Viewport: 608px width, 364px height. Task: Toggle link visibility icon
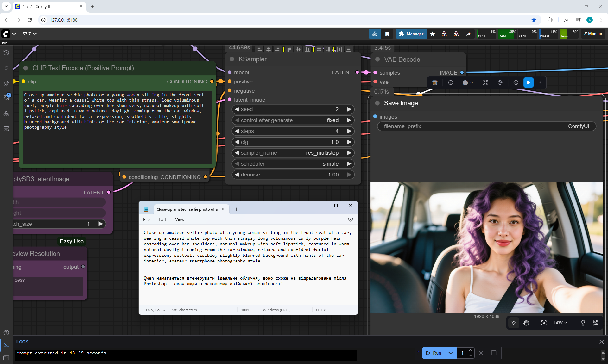coord(595,323)
